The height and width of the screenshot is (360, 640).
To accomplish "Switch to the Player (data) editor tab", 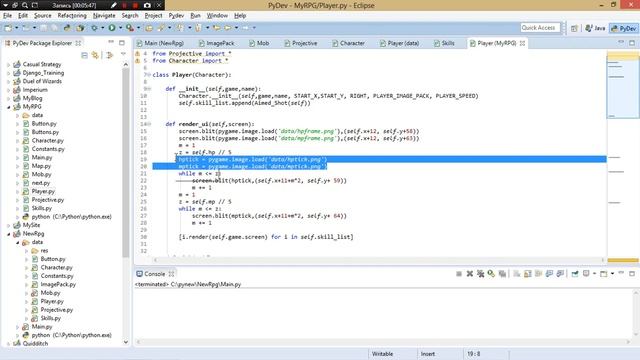I will coord(400,43).
